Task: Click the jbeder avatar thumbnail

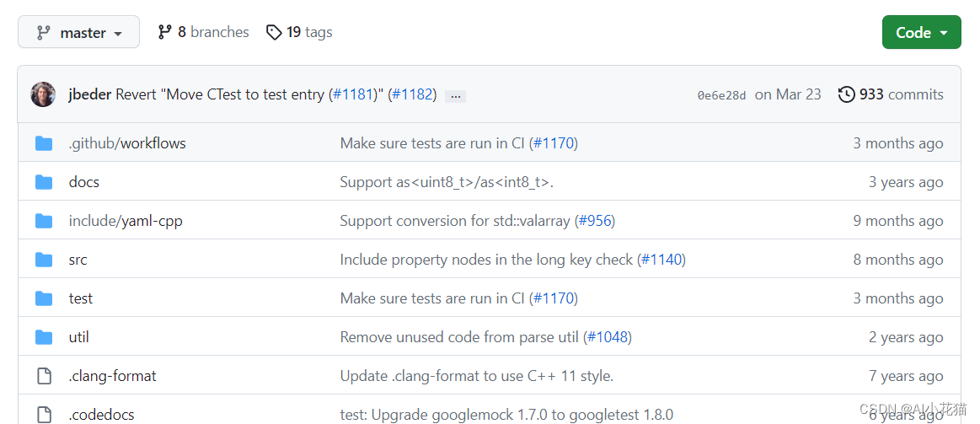Action: click(43, 94)
